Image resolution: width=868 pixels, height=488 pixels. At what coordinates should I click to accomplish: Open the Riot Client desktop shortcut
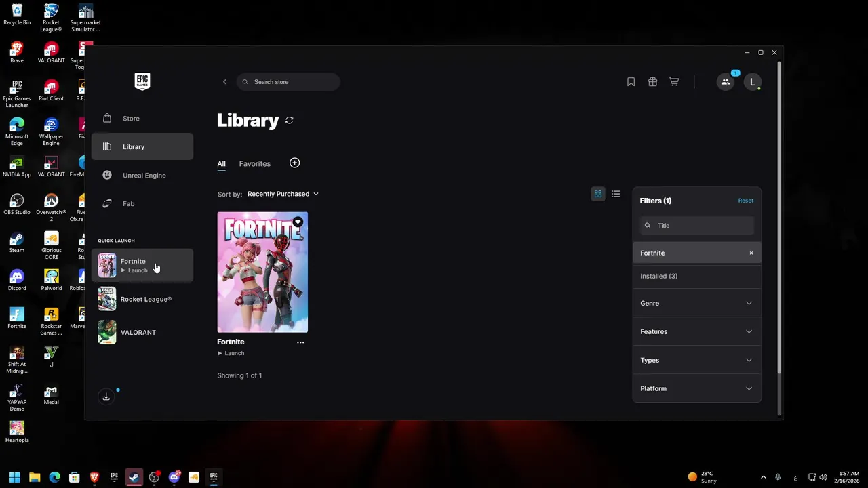pos(51,91)
